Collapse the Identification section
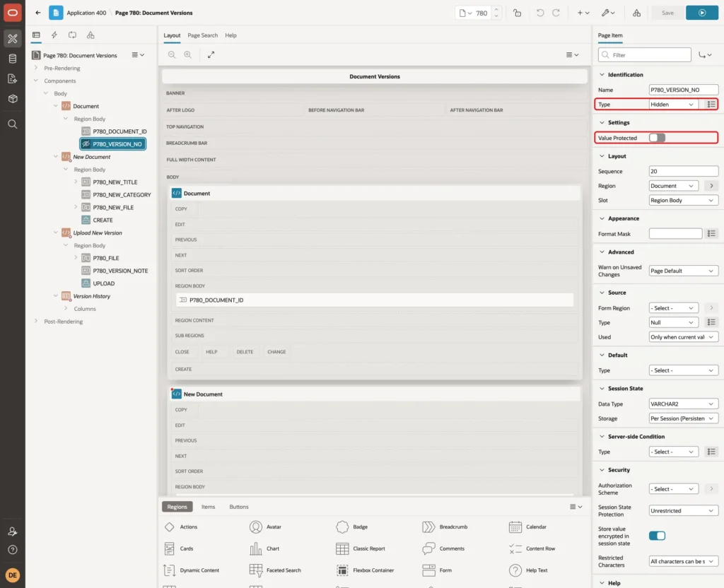 [x=602, y=75]
